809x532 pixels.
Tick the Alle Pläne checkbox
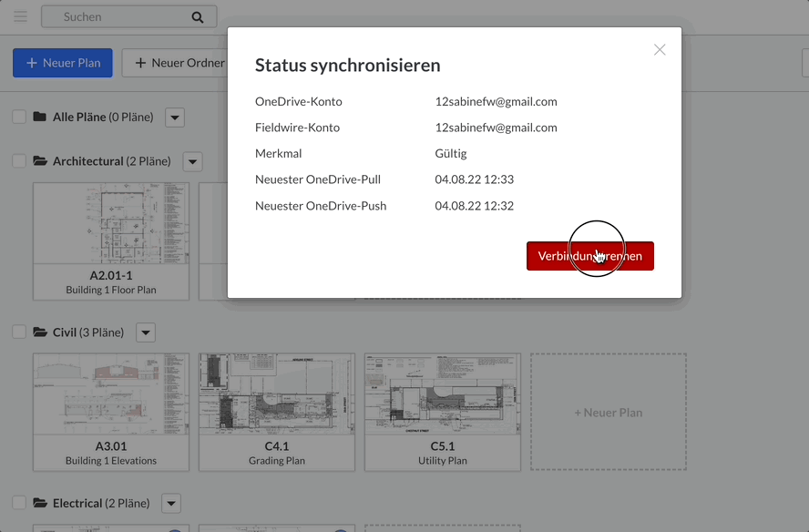point(19,117)
